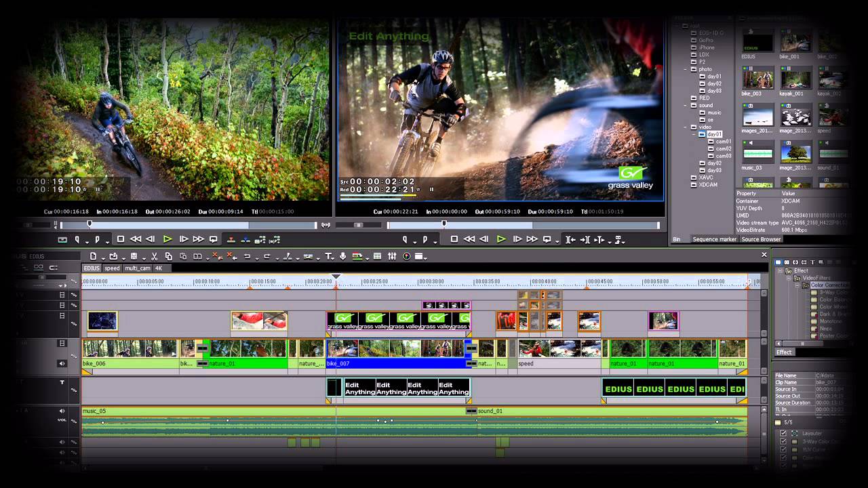Collapse the VideoFilters folder in the Effect palette
This screenshot has height=488, width=868.
789,277
